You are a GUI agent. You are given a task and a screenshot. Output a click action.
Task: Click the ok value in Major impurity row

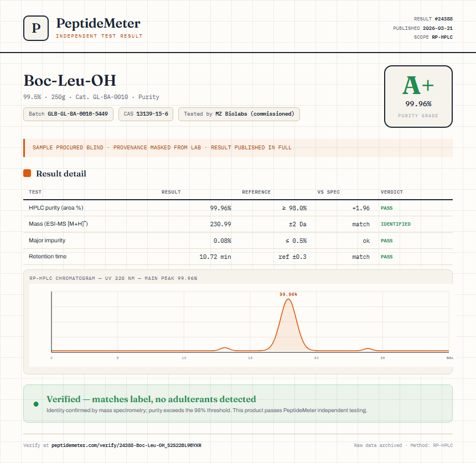click(x=366, y=241)
